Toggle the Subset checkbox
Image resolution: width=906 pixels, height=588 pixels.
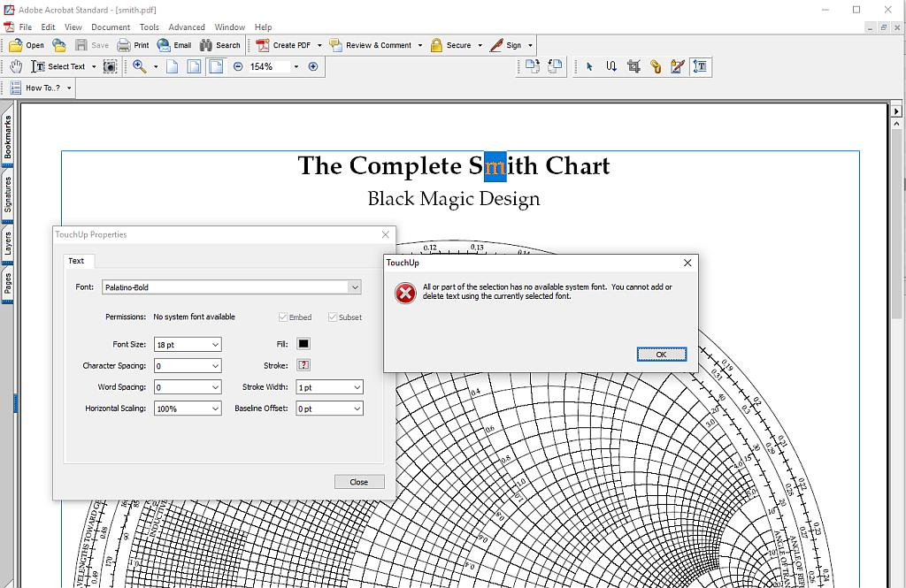(x=333, y=317)
